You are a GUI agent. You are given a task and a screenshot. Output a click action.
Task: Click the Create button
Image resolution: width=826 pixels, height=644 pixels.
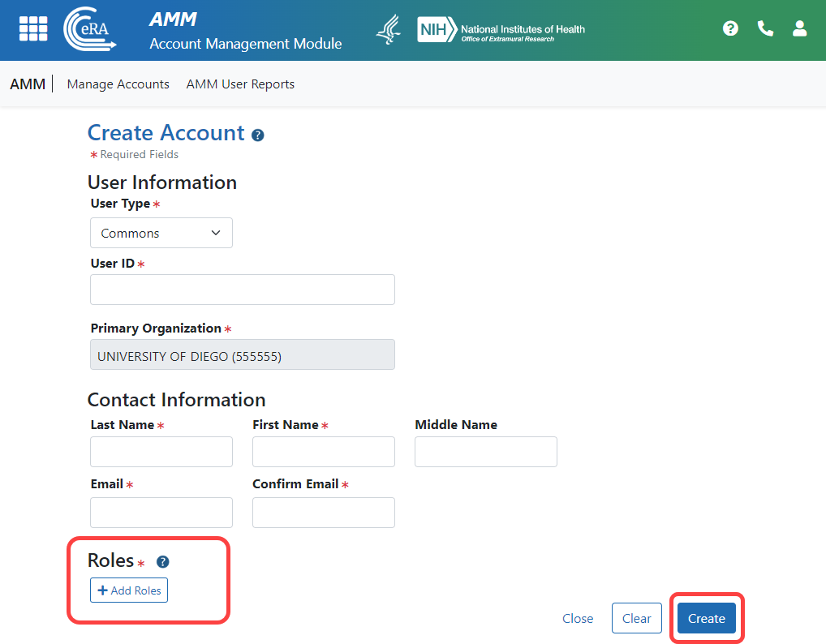(706, 618)
